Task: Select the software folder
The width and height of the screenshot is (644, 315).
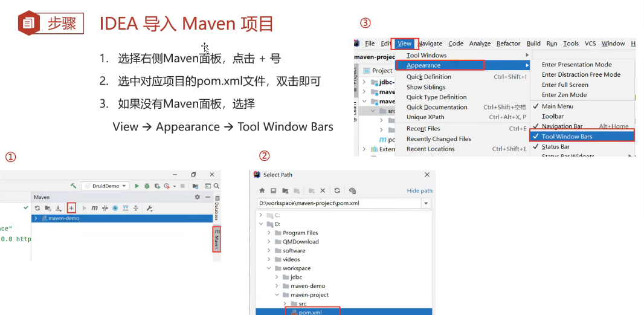Action: pos(294,250)
